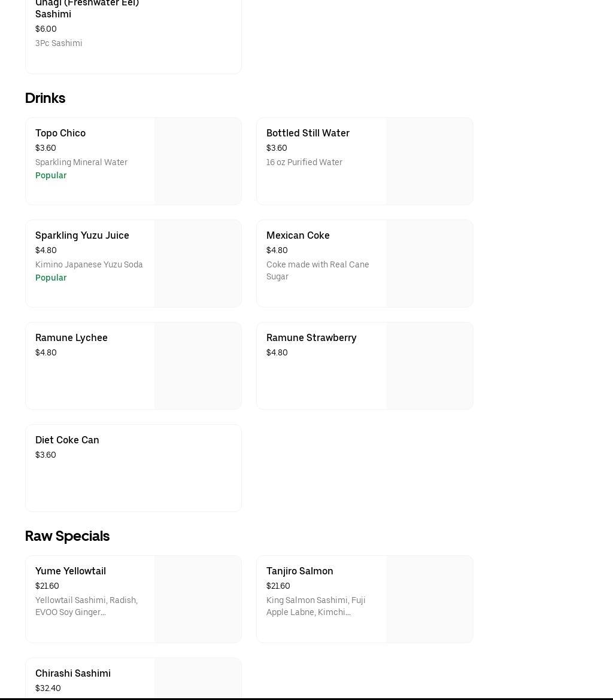Choose the Mexican Coke item title

pyautogui.click(x=298, y=235)
